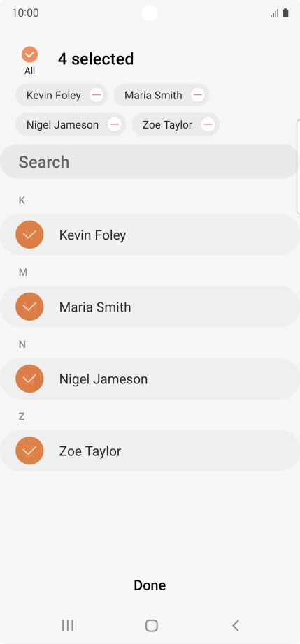
Task: Uncheck Maria Smith in contact list
Action: coord(29,307)
